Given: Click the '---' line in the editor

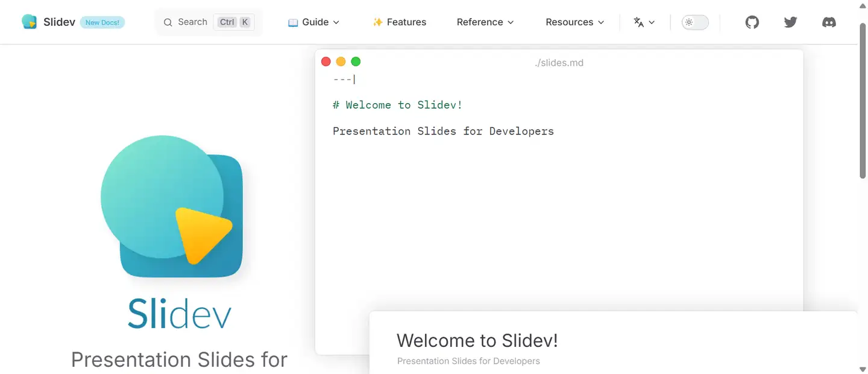Looking at the screenshot, I should point(342,79).
